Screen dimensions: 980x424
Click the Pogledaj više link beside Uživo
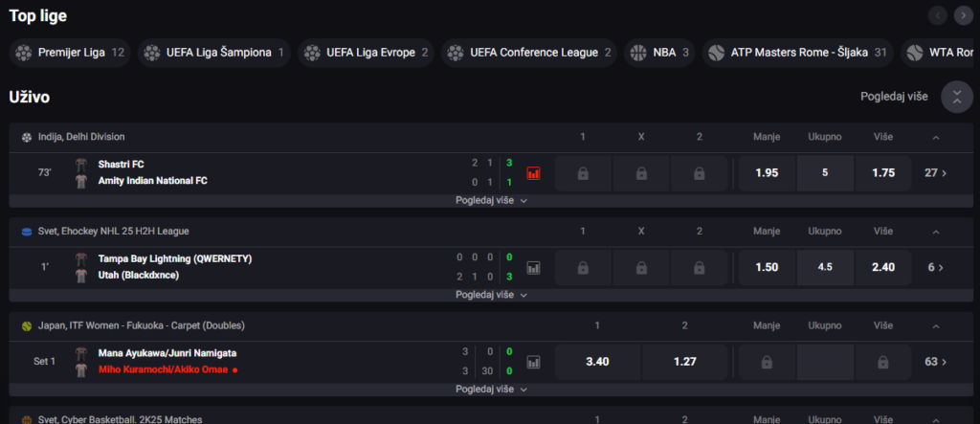(895, 97)
